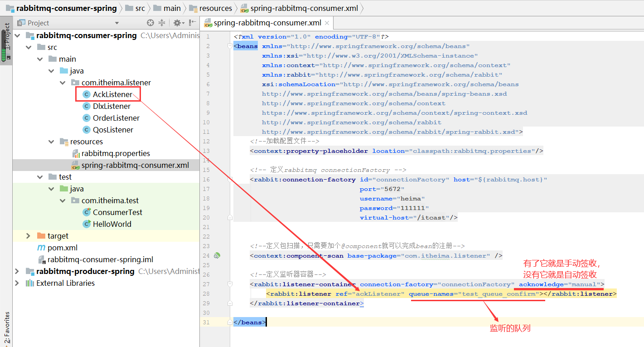Click the xmlns:rabbit namespace declaration line

click(382, 75)
